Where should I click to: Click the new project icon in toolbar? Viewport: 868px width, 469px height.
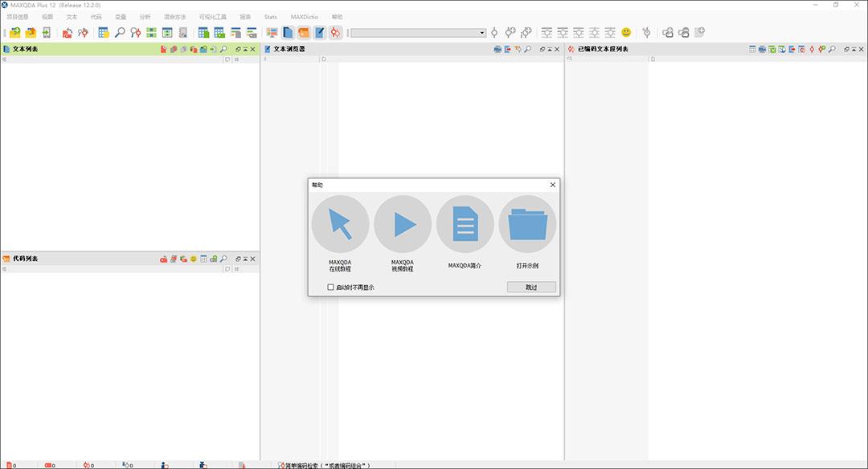15,33
